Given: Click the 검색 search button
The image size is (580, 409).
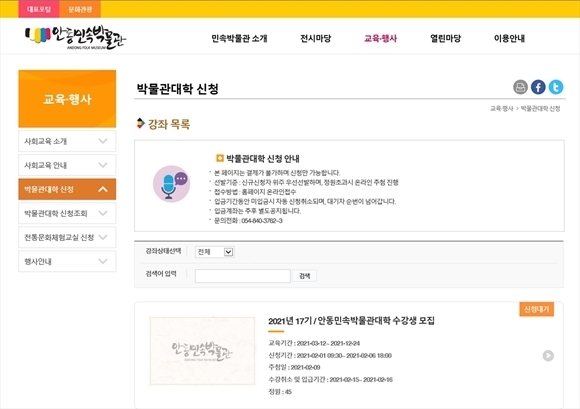Looking at the screenshot, I should [x=304, y=276].
